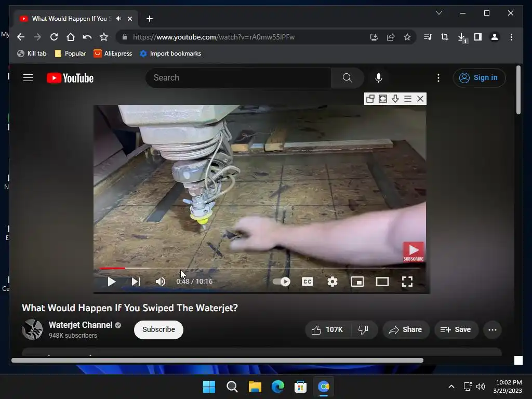532x399 pixels.
Task: Go to YouTube home via logo
Action: coord(70,78)
